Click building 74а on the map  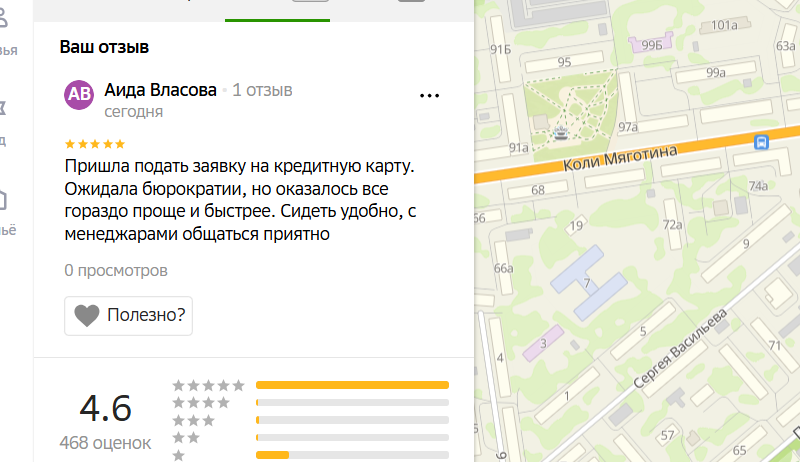click(759, 186)
